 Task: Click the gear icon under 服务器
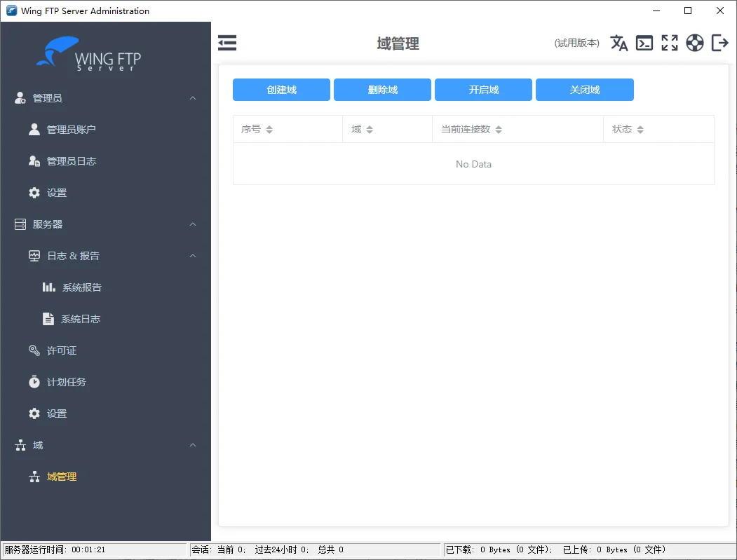pos(34,414)
